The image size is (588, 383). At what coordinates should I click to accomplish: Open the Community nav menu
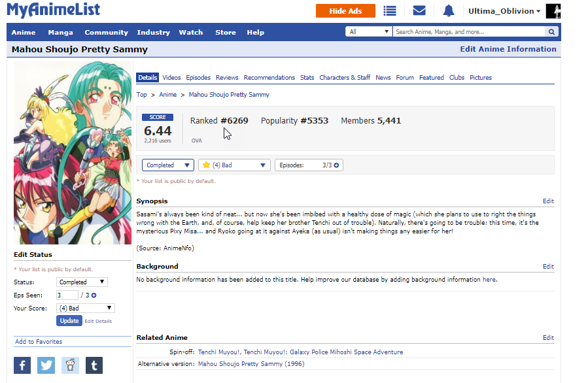106,32
